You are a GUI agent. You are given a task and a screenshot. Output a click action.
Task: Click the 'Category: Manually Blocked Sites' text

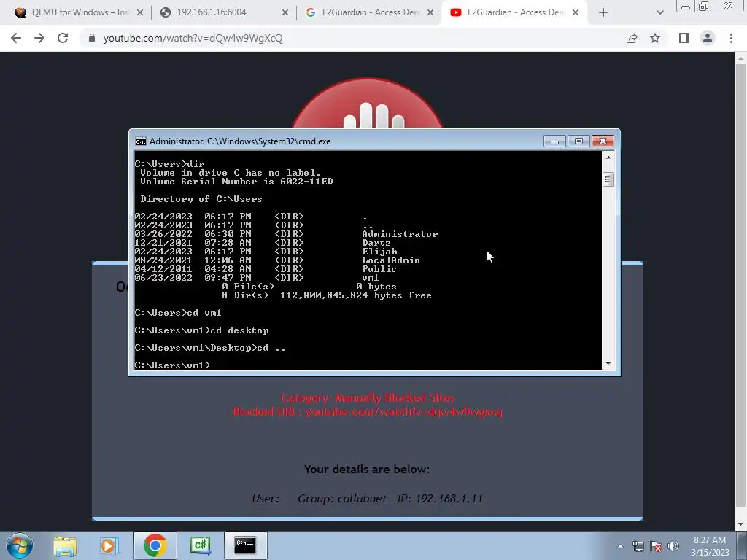tap(368, 397)
